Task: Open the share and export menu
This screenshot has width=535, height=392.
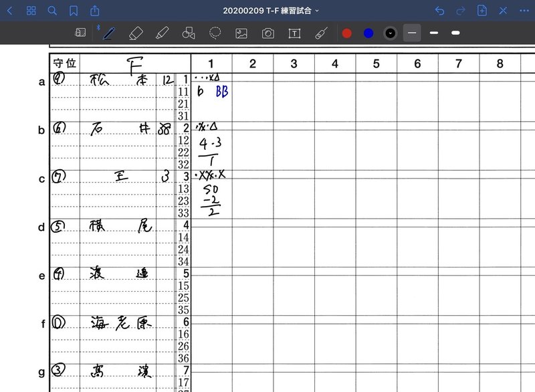Action: pyautogui.click(x=95, y=11)
